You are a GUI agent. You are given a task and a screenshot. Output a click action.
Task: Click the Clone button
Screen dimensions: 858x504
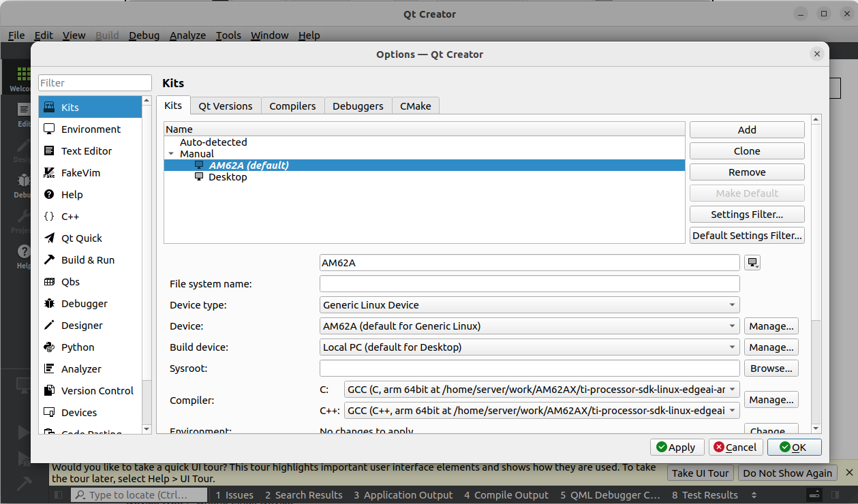pos(747,151)
